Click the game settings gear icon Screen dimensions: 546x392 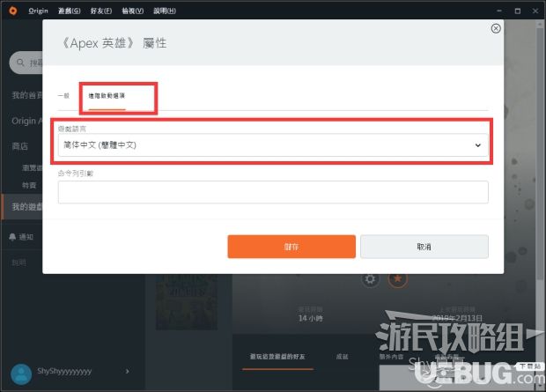point(370,279)
